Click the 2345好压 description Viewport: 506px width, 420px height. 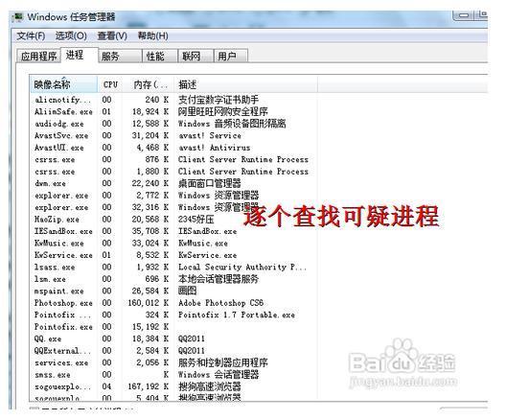click(195, 220)
